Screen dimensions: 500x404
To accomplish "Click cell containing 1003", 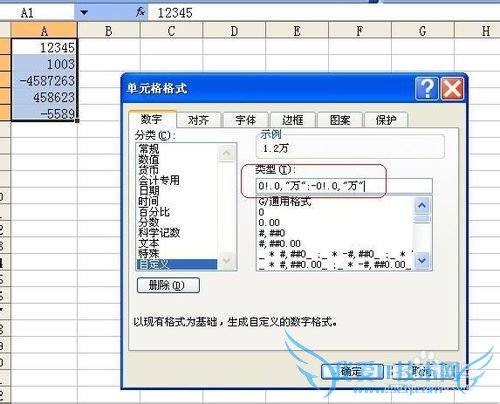I will 44,64.
